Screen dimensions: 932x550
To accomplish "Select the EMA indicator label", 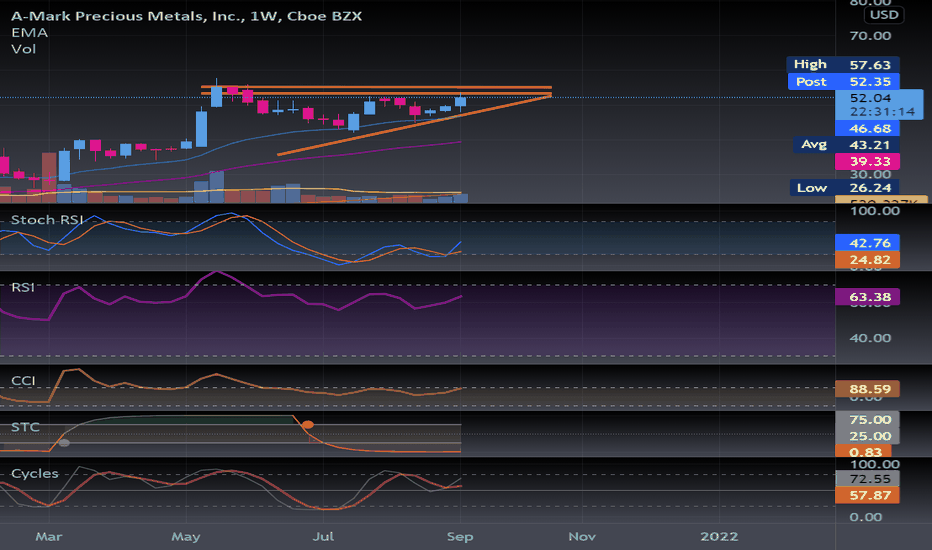I will click(x=29, y=33).
